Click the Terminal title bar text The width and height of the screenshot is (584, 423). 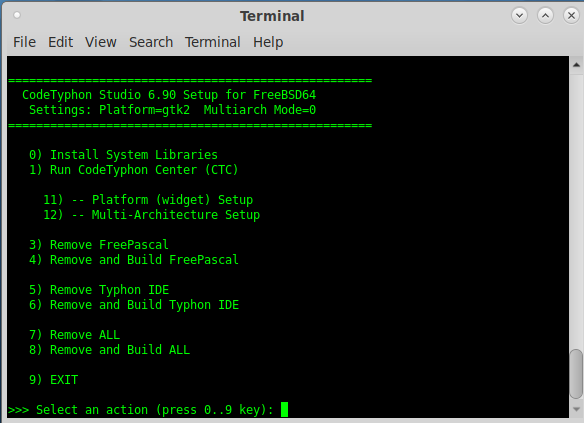[272, 16]
